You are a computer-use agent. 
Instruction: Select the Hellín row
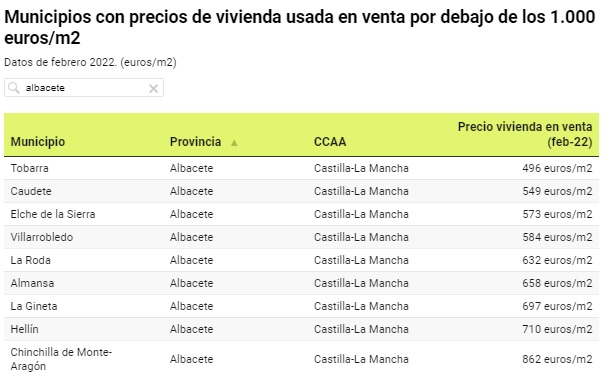(301, 329)
